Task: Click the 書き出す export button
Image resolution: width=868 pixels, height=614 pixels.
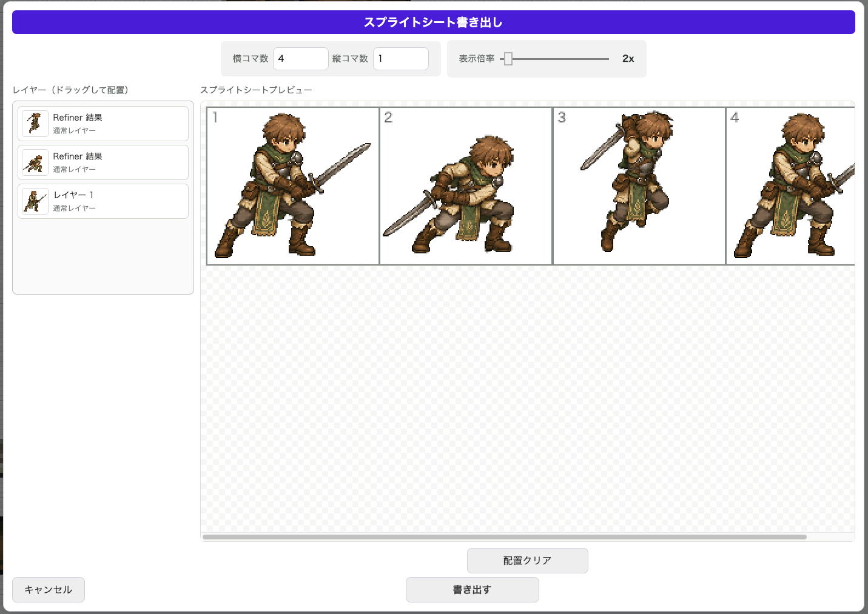Action: click(473, 590)
